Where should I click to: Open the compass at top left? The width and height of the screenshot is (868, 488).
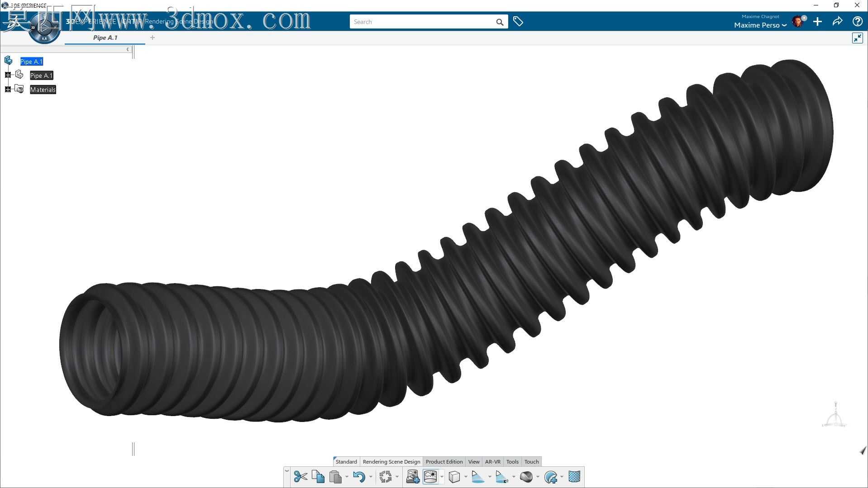[44, 29]
